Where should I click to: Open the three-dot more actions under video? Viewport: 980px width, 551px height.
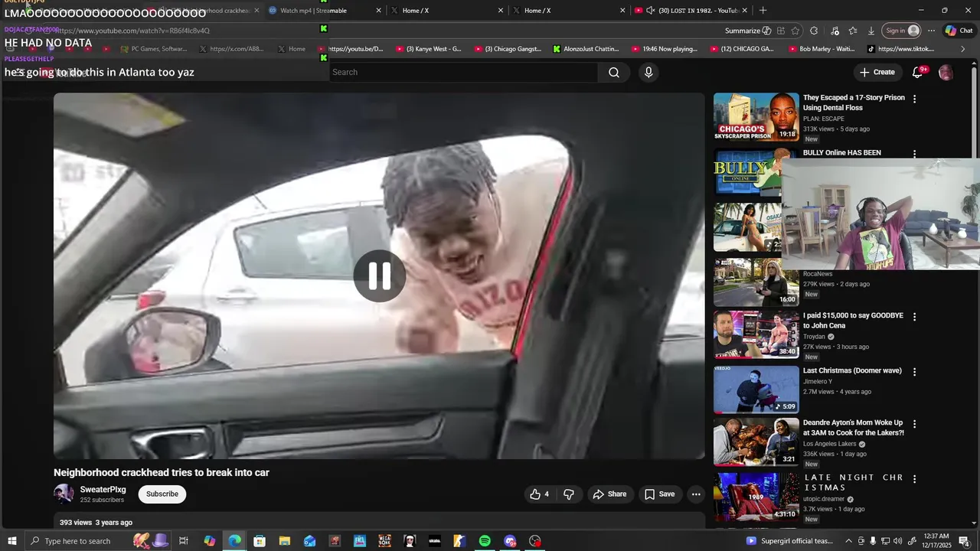(696, 494)
